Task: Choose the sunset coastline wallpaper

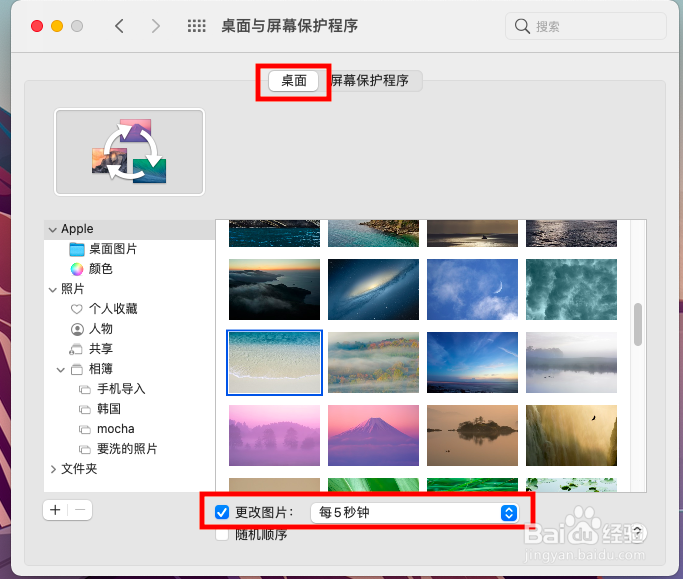Action: [274, 289]
